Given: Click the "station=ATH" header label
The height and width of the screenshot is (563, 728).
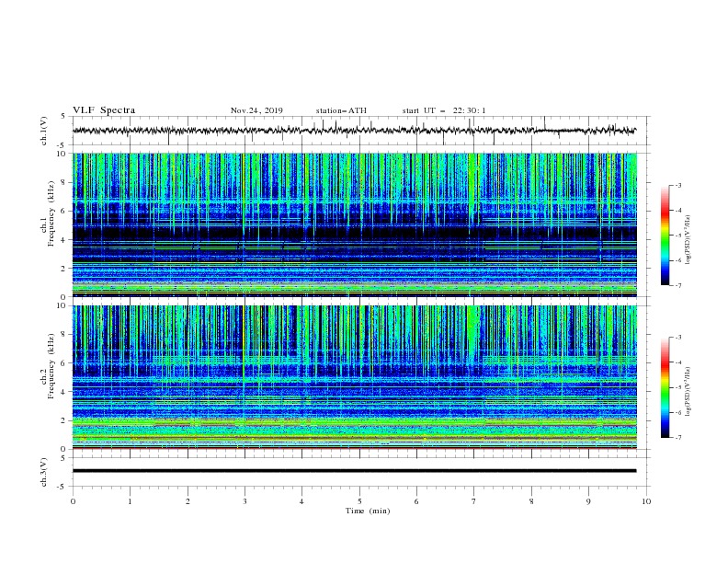Looking at the screenshot, I should tap(341, 110).
